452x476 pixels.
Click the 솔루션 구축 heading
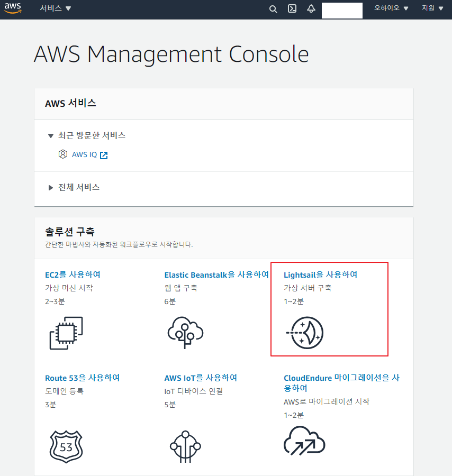click(x=70, y=232)
